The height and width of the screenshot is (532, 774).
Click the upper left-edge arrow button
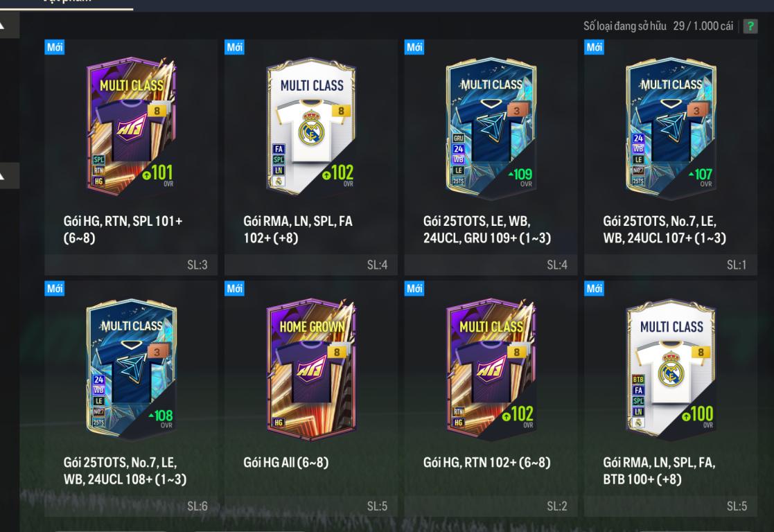pos(9,25)
